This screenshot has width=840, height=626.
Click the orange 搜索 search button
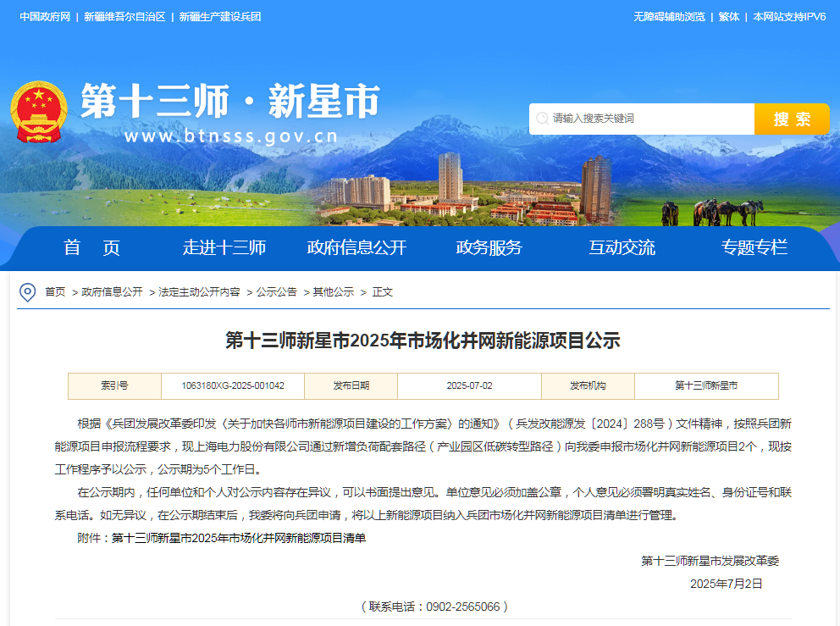click(x=791, y=119)
